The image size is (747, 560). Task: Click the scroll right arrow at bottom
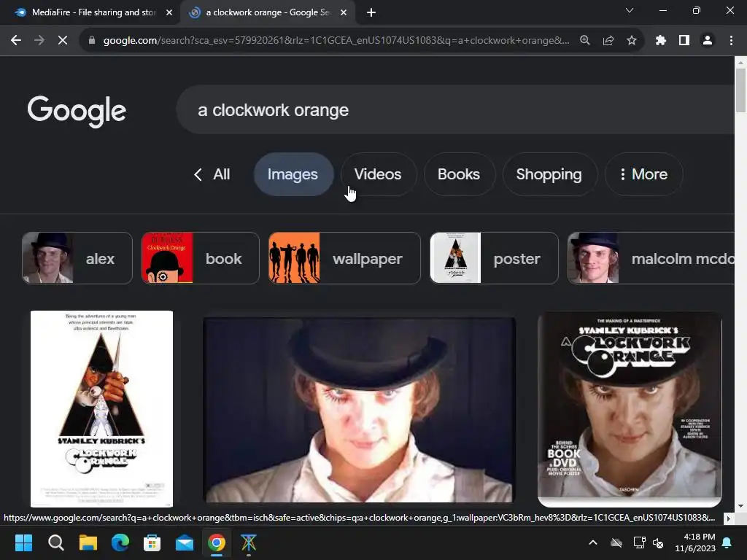point(729,518)
